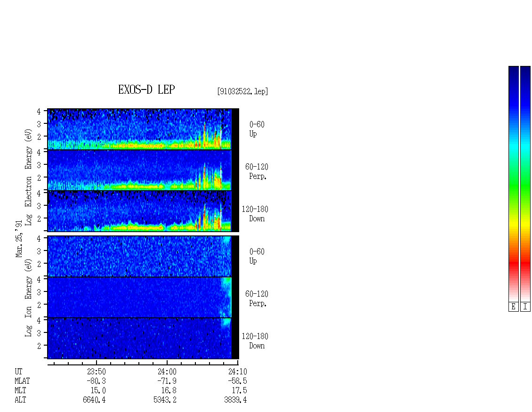Click the ion color scale bar above I
This screenshot has width=532, height=412.
tap(525, 184)
